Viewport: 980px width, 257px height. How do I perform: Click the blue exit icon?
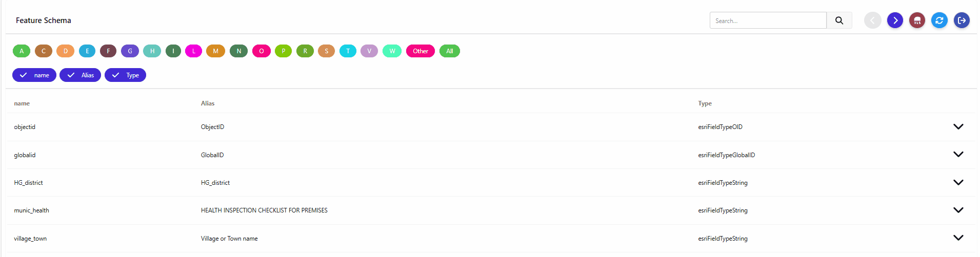[x=962, y=20]
